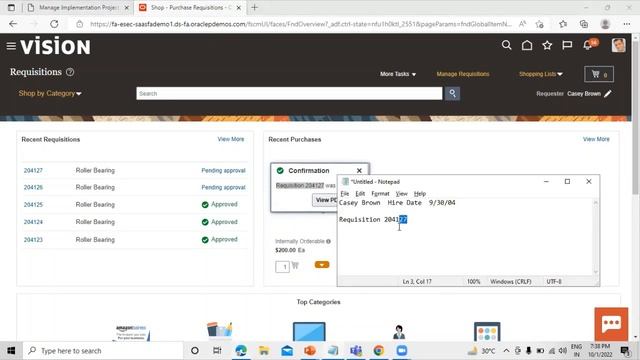Image resolution: width=640 pixels, height=360 pixels.
Task: Add Internally Orderable item to cart
Action: pos(295,266)
